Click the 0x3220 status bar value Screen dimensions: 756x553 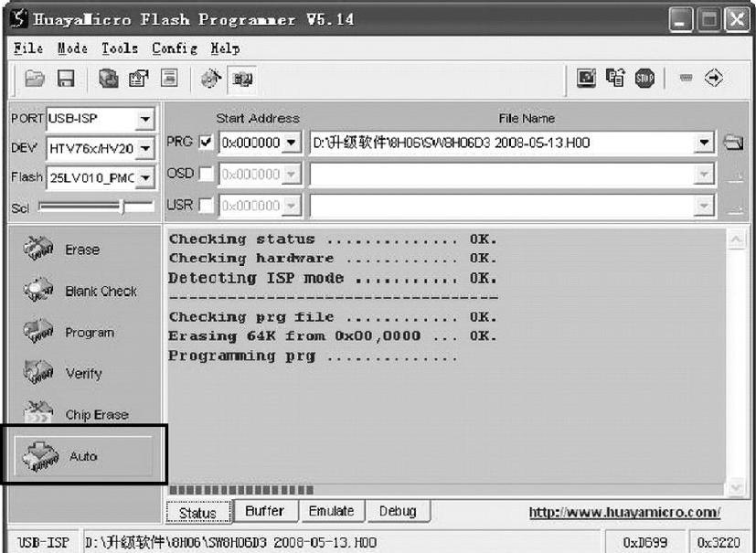(x=719, y=543)
